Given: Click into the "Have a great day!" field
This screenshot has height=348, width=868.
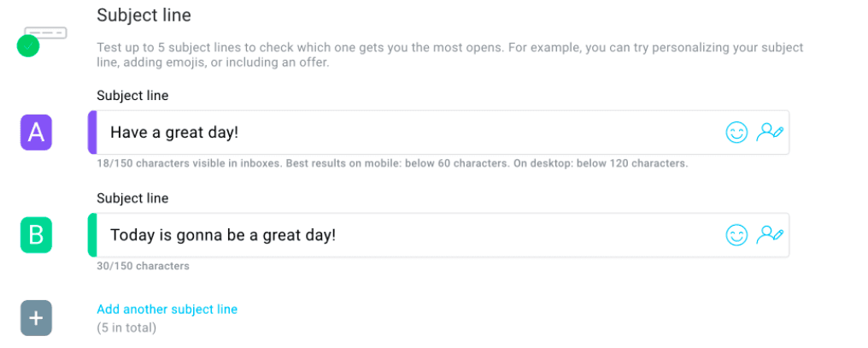Looking at the screenshot, I should (384, 133).
